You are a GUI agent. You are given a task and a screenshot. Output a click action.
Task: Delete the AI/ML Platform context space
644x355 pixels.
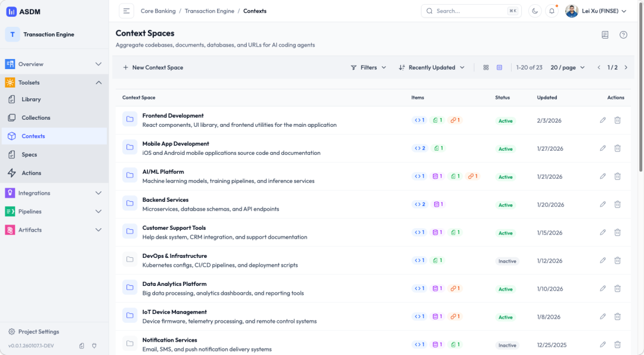point(617,176)
